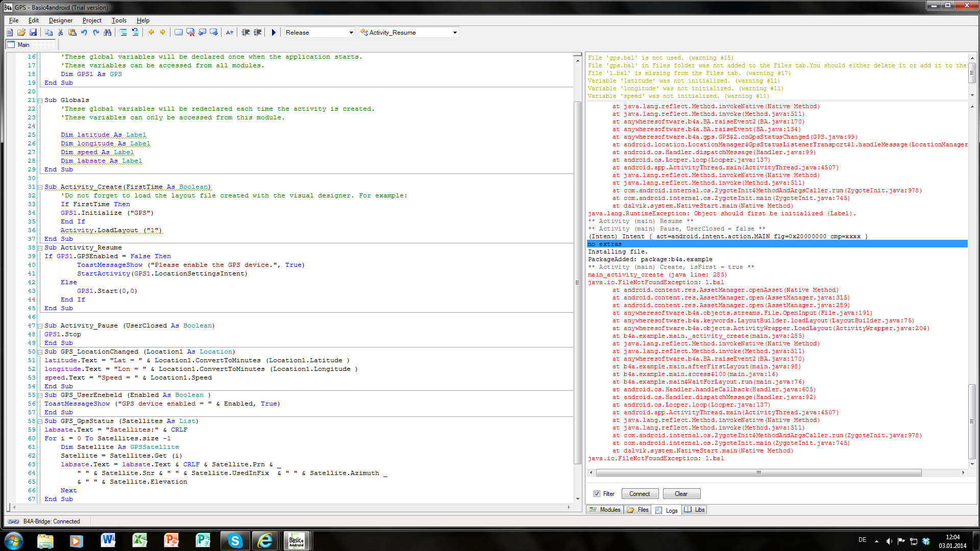Launch Basic4android from the taskbar
This screenshot has width=980, height=551.
tap(297, 540)
